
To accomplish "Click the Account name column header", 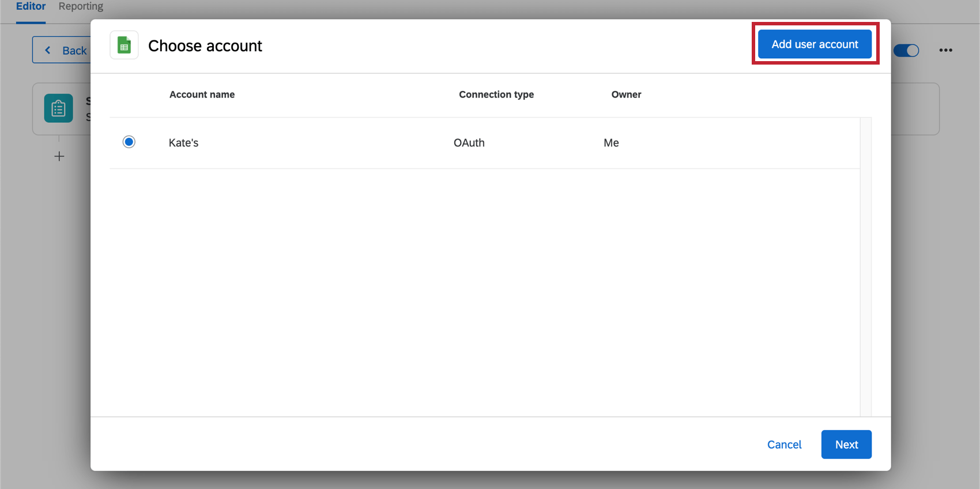I will point(202,95).
